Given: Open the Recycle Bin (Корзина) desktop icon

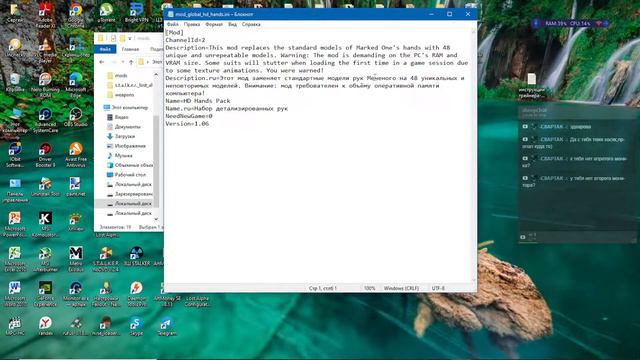Looking at the screenshot, I should (x=15, y=82).
